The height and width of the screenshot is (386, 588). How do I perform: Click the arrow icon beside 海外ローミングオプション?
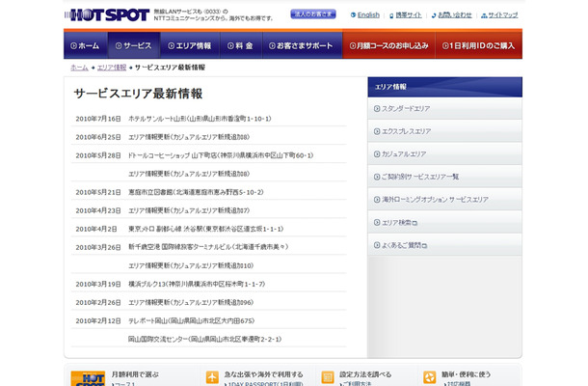(377, 200)
